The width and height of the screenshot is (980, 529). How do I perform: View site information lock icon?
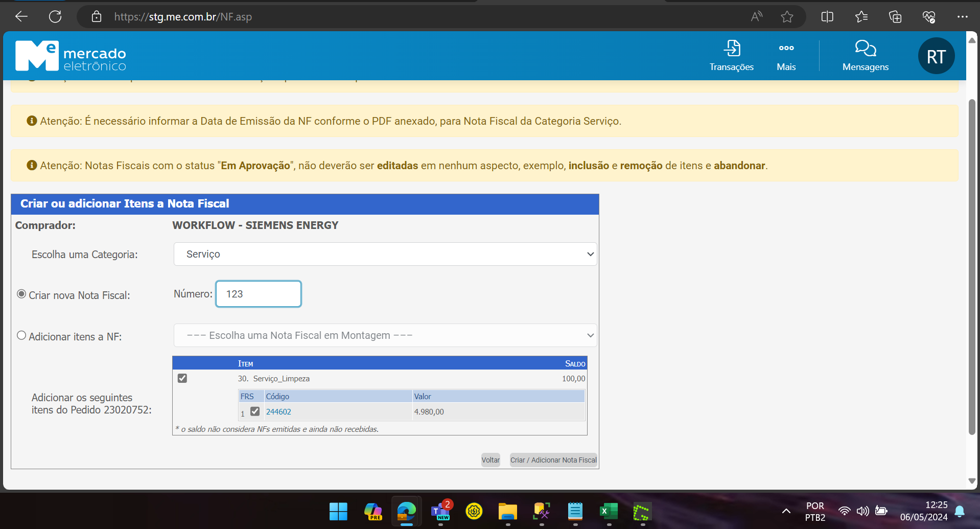coord(96,17)
